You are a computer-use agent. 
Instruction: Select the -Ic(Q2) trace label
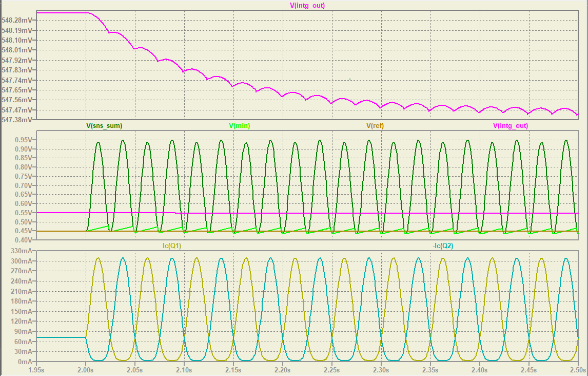pos(443,246)
